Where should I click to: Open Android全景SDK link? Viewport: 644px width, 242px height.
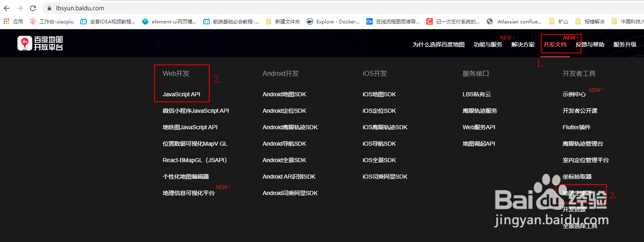point(284,160)
